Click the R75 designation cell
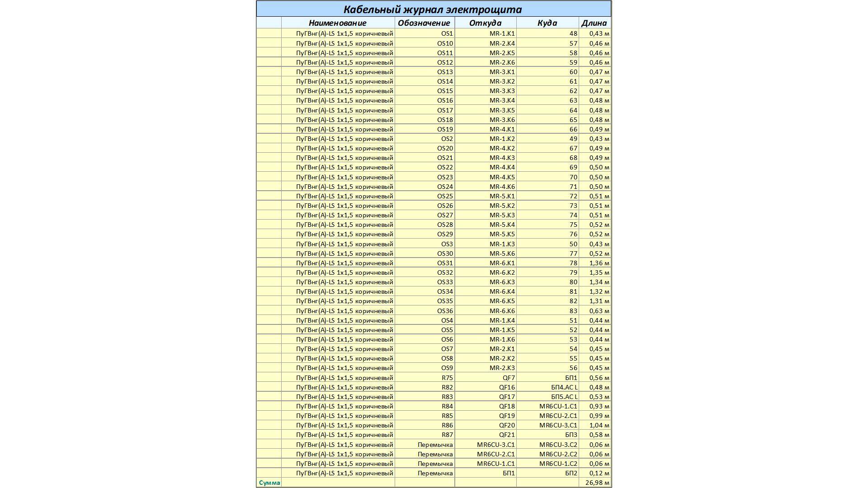 click(447, 378)
